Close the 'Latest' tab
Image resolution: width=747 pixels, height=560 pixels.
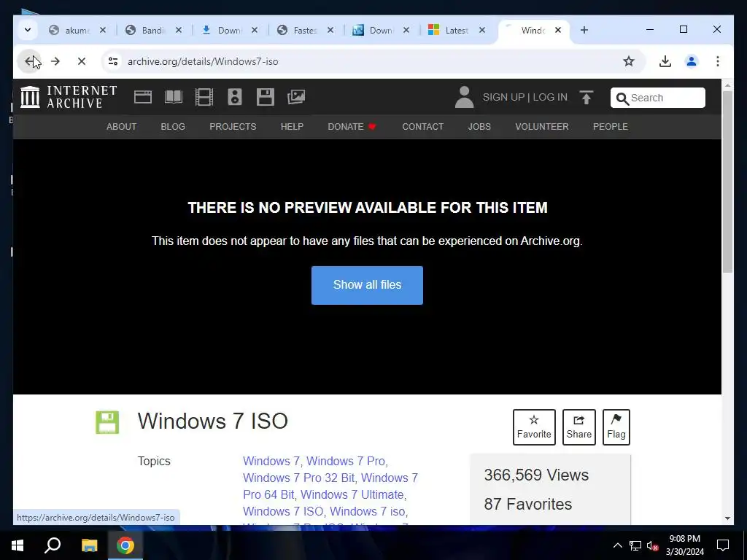482,30
